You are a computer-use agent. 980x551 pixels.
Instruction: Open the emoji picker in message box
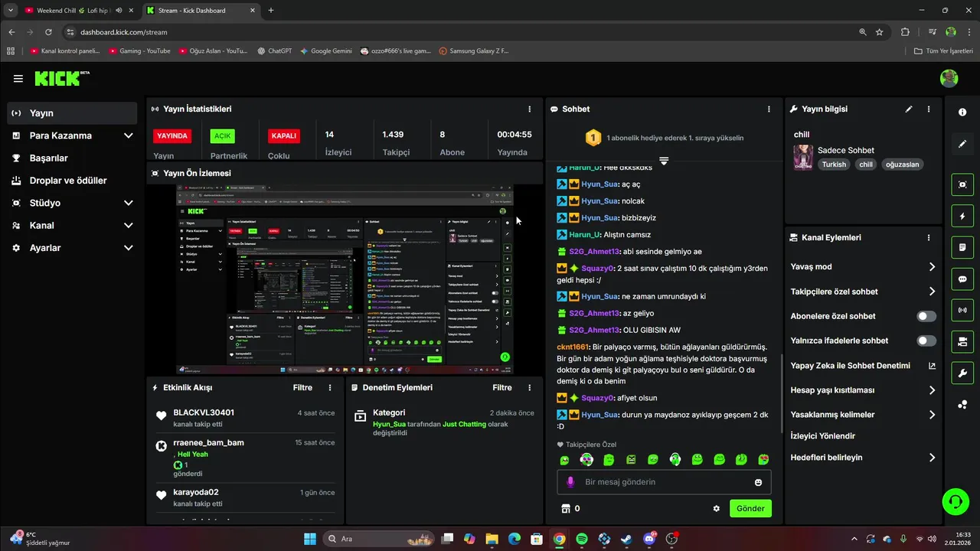[x=759, y=482]
